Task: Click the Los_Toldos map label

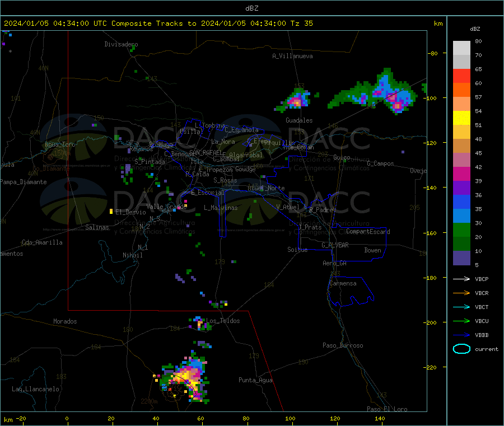Action: [x=223, y=321]
